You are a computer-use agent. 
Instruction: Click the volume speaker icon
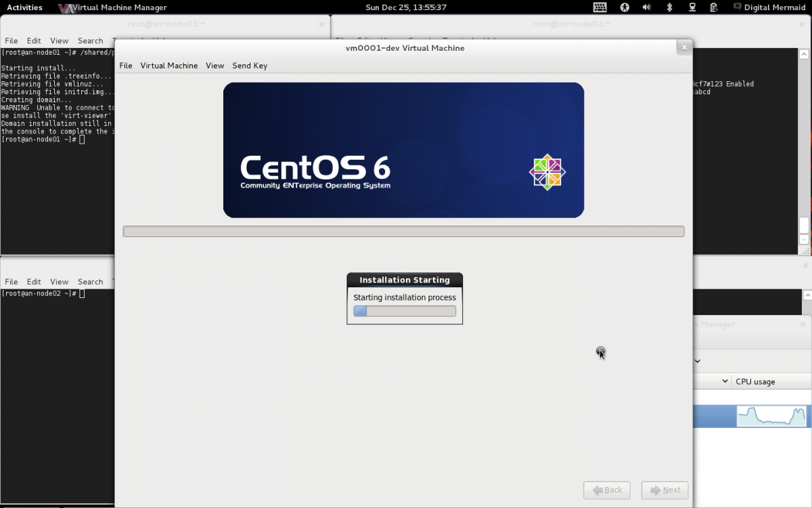(x=646, y=7)
